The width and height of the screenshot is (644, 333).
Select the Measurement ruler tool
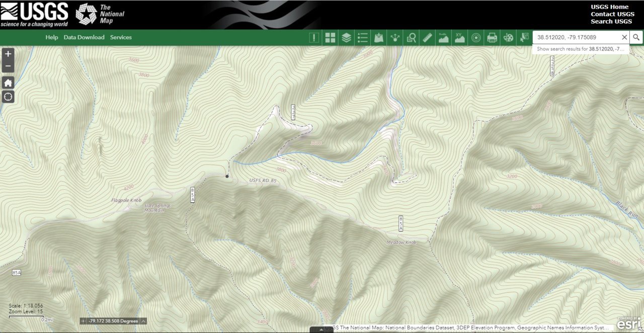coord(427,37)
